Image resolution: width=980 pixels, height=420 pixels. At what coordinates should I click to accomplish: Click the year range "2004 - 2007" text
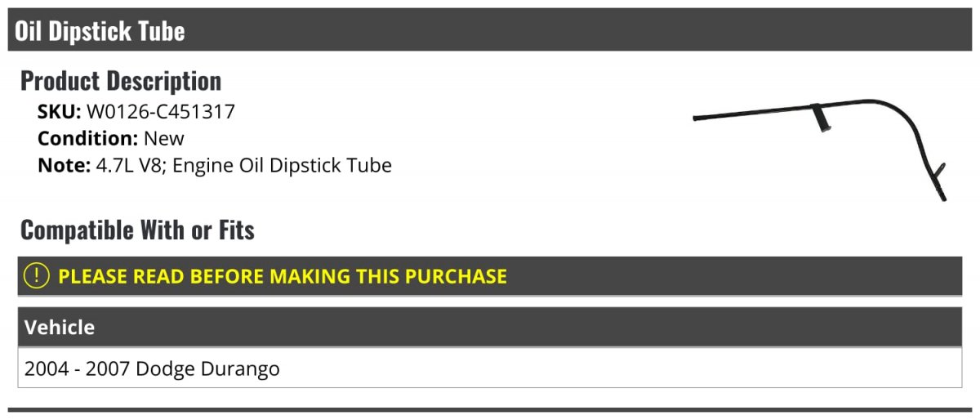pos(77,369)
